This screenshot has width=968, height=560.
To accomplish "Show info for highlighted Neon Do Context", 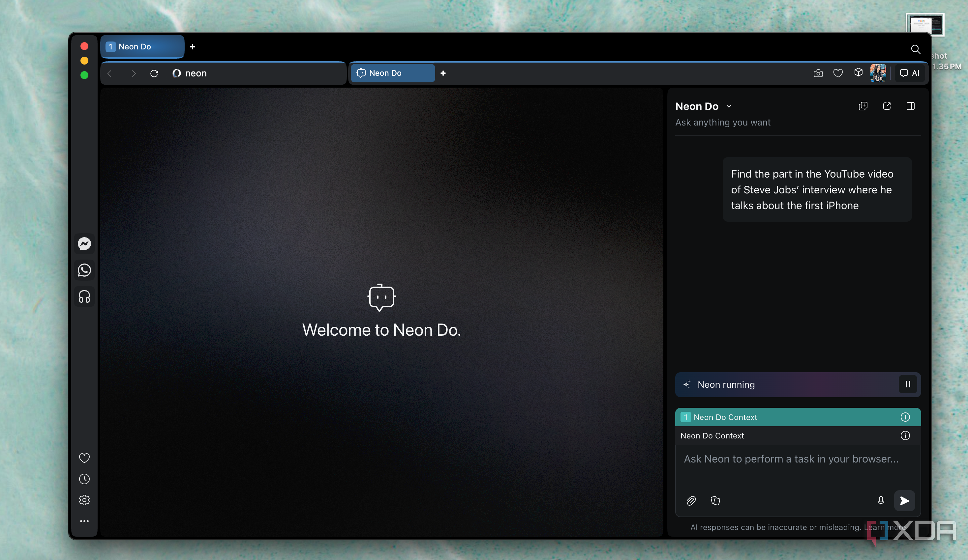I will pyautogui.click(x=905, y=417).
